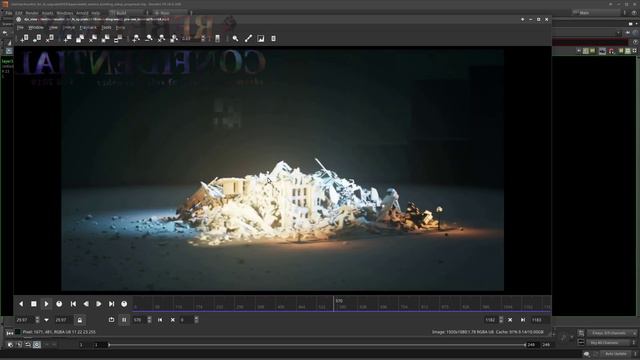This screenshot has height=360, width=640.
Task: Open the Keys channels dropdown in Houdini
Action: click(611, 333)
